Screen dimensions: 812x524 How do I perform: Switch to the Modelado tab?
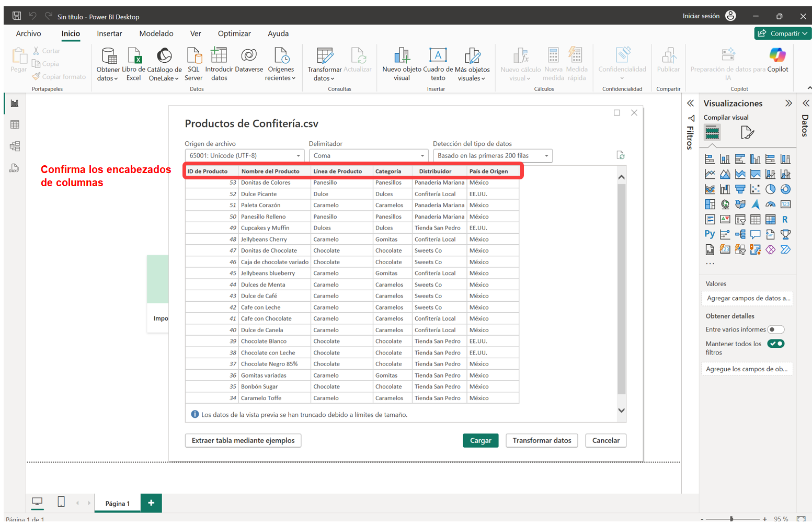click(156, 33)
